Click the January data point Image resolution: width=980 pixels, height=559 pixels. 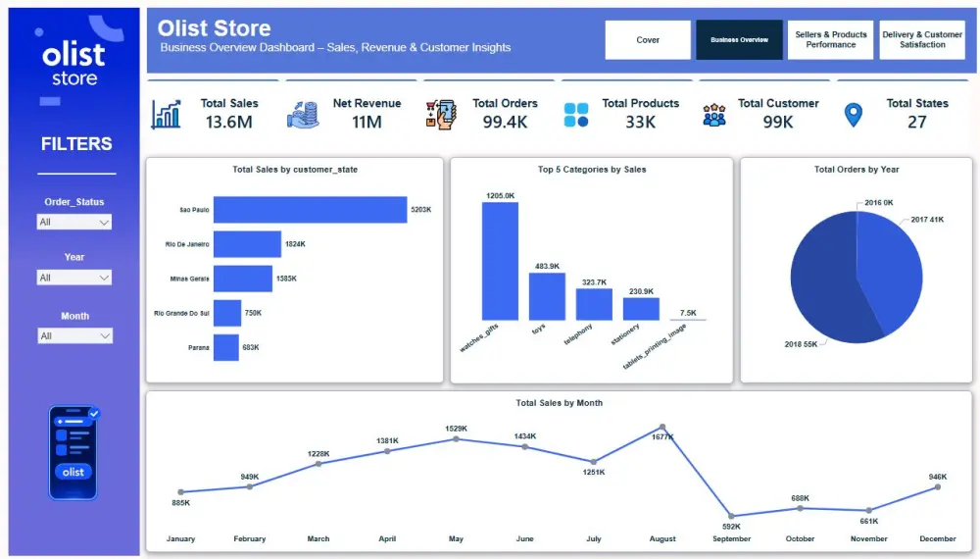[x=180, y=492]
